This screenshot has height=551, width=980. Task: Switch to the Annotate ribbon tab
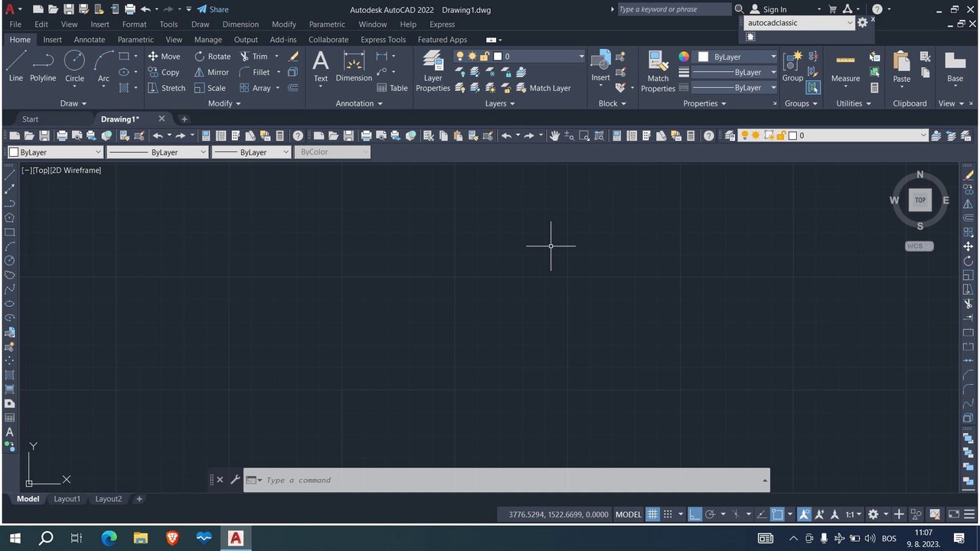90,40
